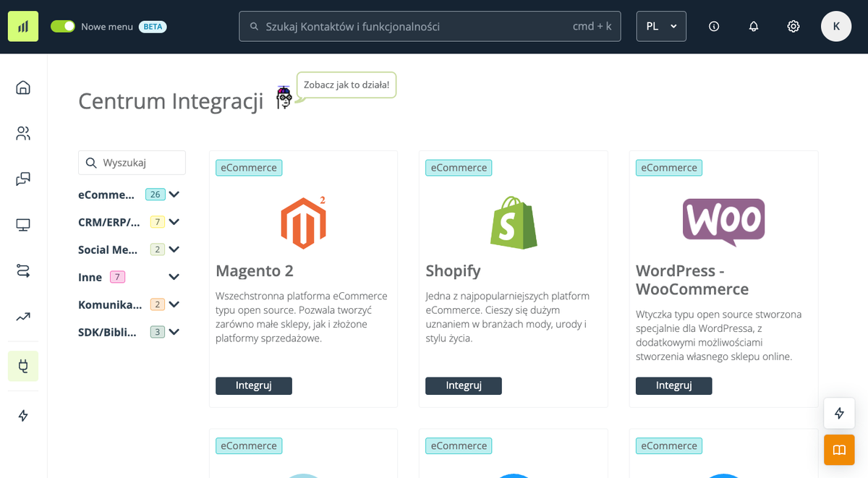Open the PL language dropdown
868x478 pixels.
coord(661,26)
